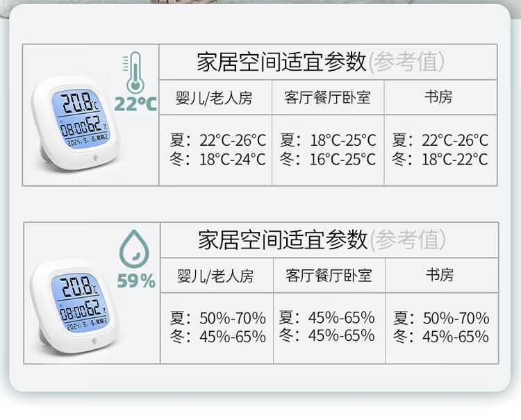Click the 家居空间适宜参数 title in humidity table
This screenshot has width=521, height=420.
tap(283, 240)
